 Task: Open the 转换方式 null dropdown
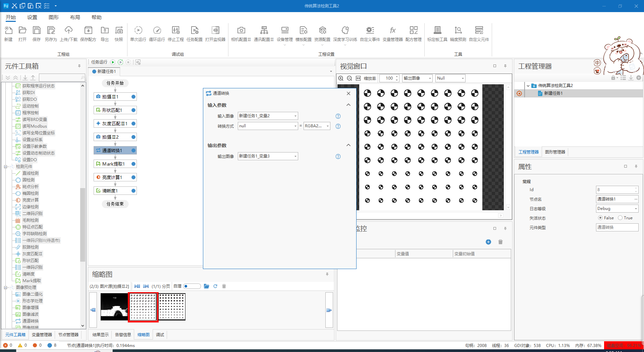point(268,126)
